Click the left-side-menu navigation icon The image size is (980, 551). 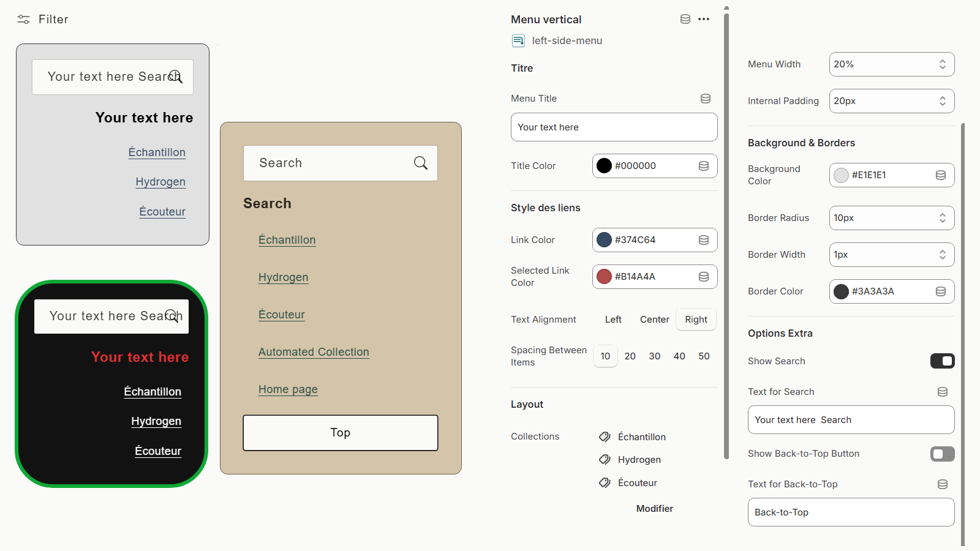(x=518, y=40)
